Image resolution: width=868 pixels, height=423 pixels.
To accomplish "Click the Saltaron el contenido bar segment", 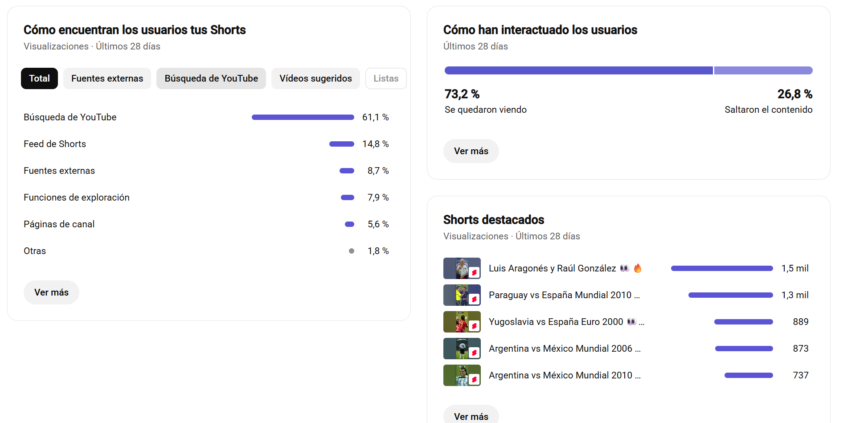I will pos(763,70).
